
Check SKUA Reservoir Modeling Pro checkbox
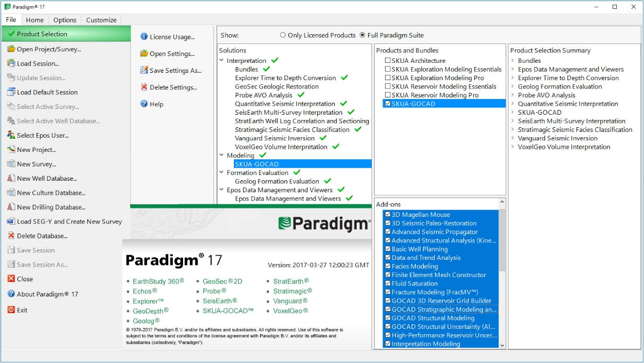[388, 95]
